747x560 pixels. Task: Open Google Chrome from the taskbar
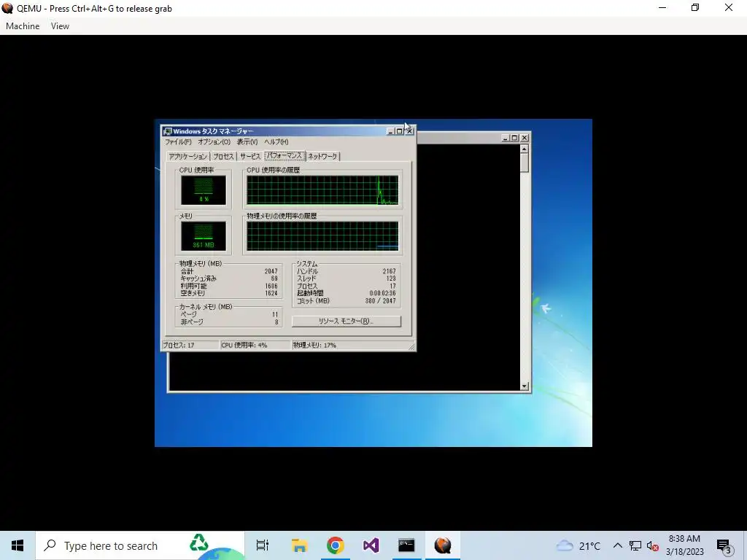[336, 545]
